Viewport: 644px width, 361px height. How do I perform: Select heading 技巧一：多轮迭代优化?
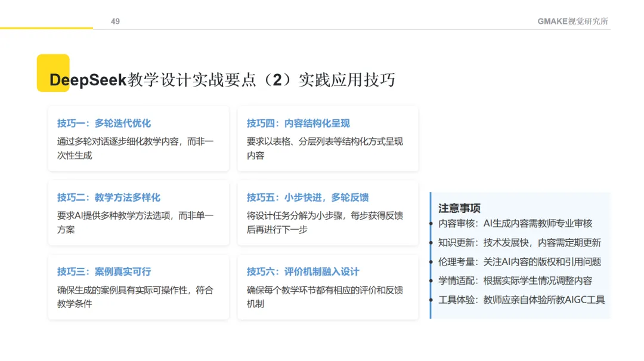[x=104, y=124]
